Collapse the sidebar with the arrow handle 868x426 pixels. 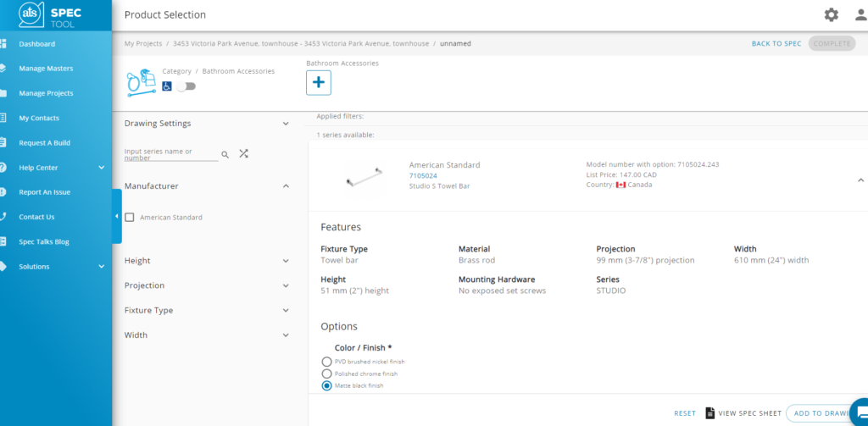[x=116, y=216]
